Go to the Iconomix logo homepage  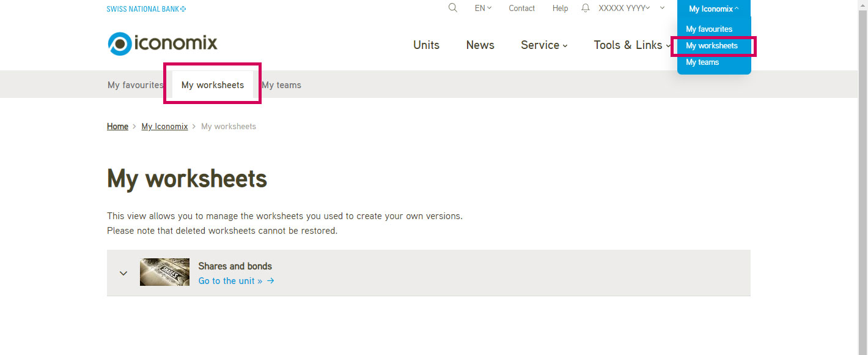163,44
